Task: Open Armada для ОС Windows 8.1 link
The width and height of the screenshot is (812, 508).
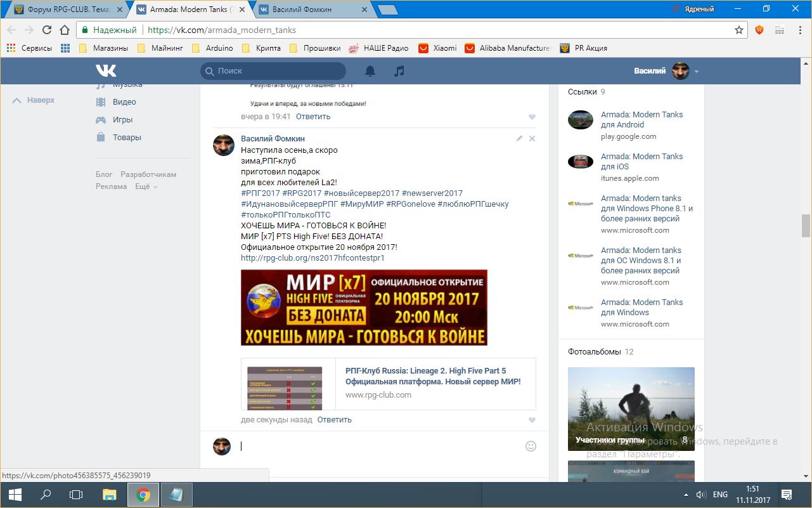Action: [x=641, y=261]
